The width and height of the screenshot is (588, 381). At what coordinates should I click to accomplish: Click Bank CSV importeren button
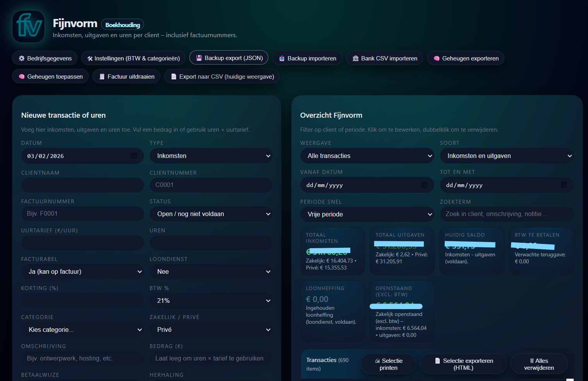(384, 58)
